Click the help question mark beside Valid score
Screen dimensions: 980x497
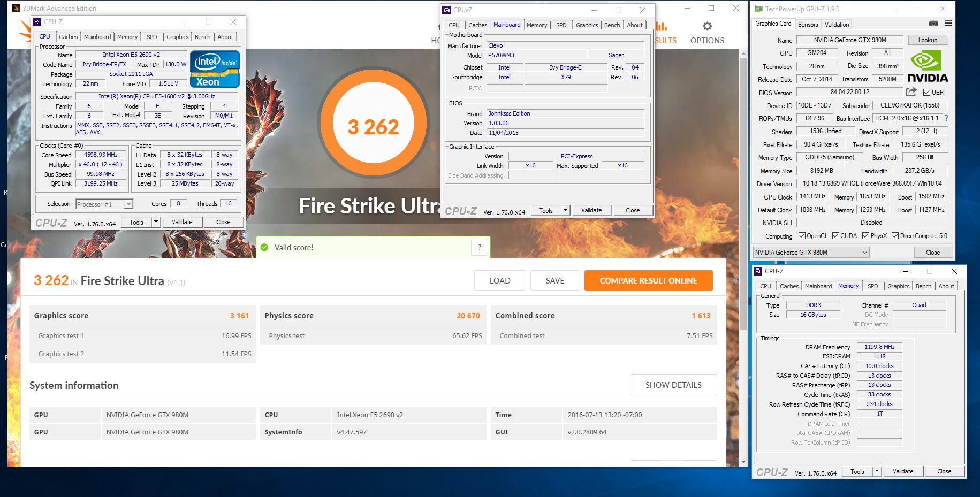point(480,247)
